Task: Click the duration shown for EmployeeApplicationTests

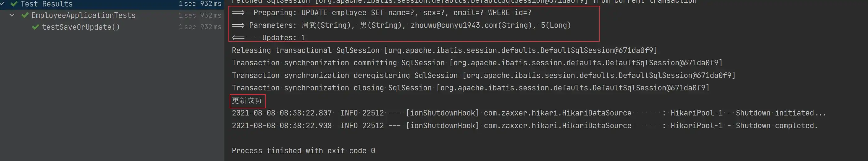Action: pyautogui.click(x=200, y=15)
